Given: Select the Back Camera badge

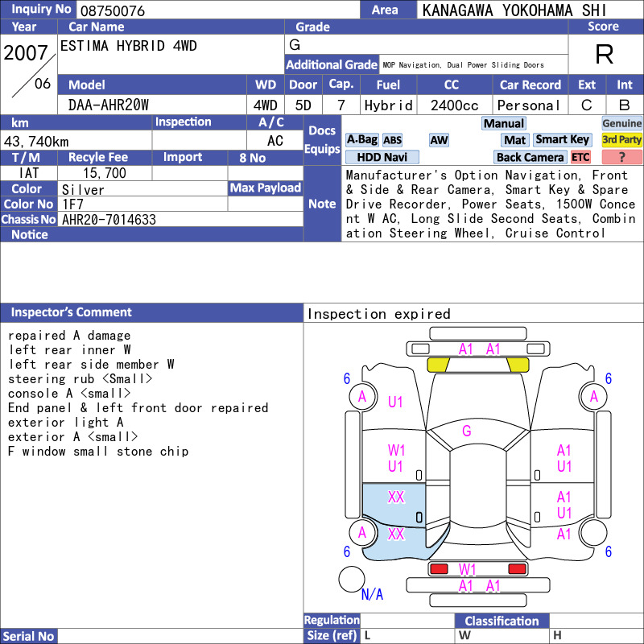Looking at the screenshot, I should point(530,157).
